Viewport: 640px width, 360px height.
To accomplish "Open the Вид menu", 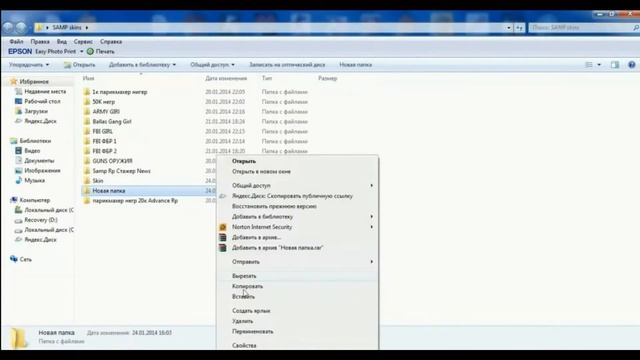I will point(62,42).
